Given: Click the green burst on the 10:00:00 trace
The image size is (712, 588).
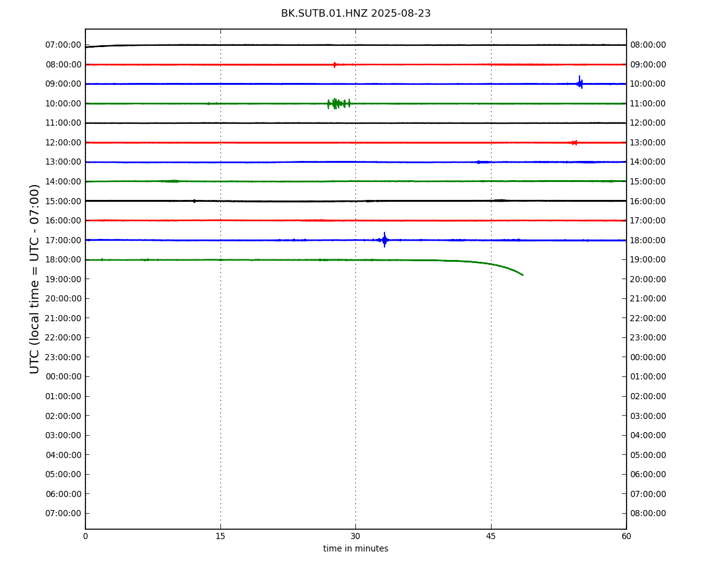Looking at the screenshot, I should [x=339, y=103].
